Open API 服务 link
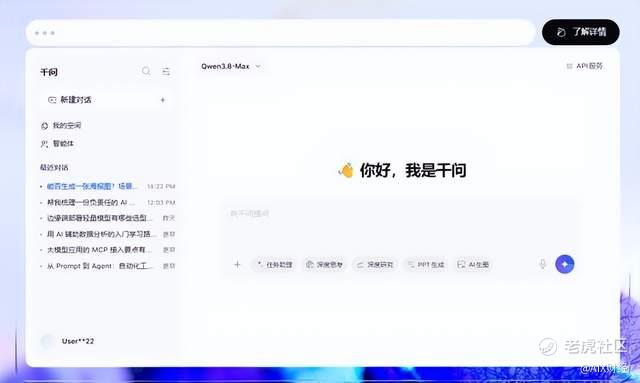This screenshot has height=383, width=640. (584, 66)
